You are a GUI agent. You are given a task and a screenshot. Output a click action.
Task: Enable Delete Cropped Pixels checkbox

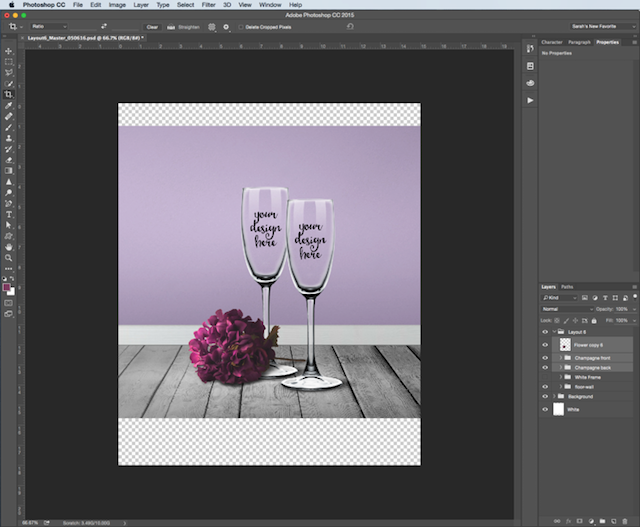pos(241,27)
